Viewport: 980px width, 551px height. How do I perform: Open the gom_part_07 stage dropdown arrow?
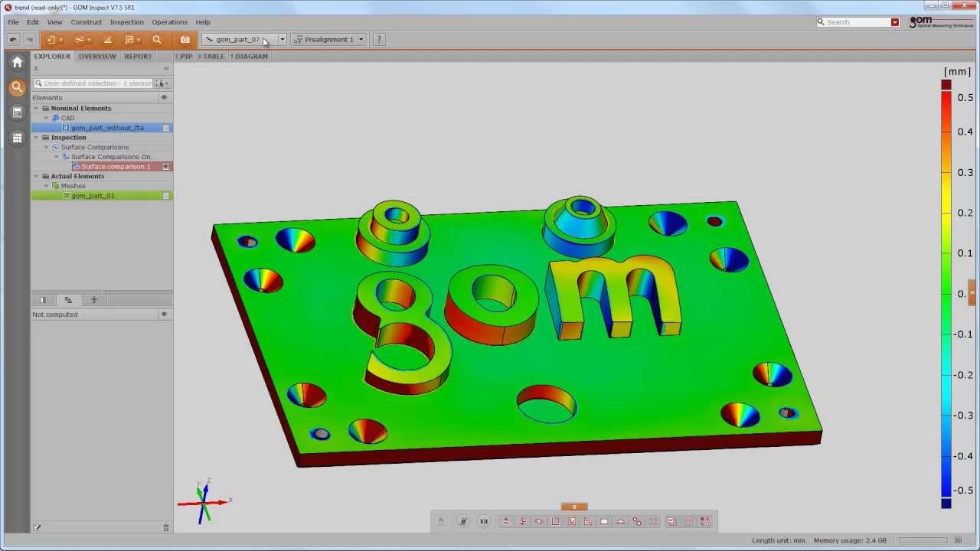coord(282,40)
